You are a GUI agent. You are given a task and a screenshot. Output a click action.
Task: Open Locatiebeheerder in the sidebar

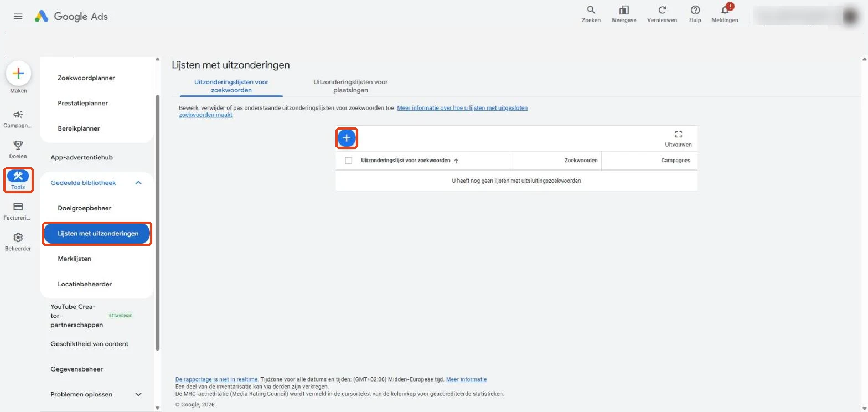click(x=85, y=284)
